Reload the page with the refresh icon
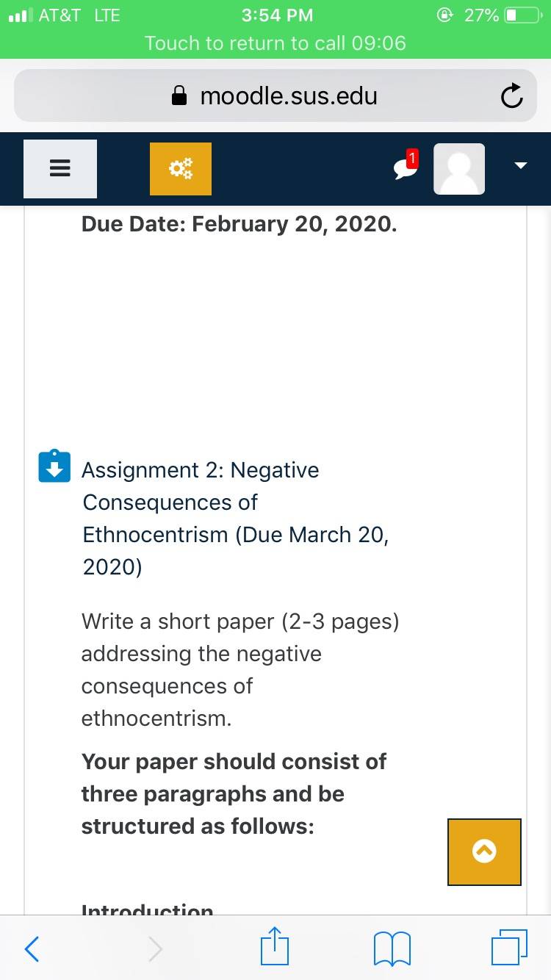Screen dimensions: 551x980 [512, 96]
